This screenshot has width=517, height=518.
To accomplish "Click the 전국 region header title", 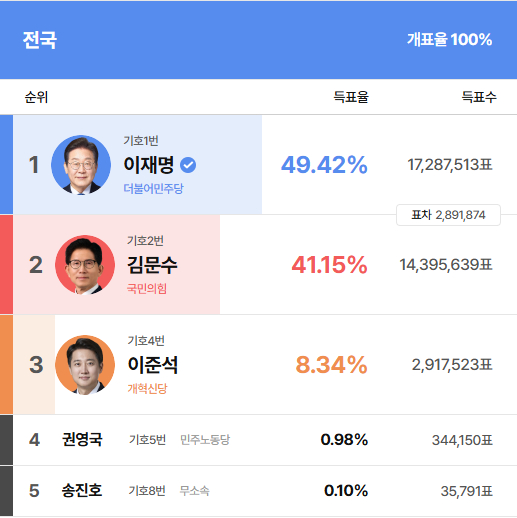I will point(40,40).
